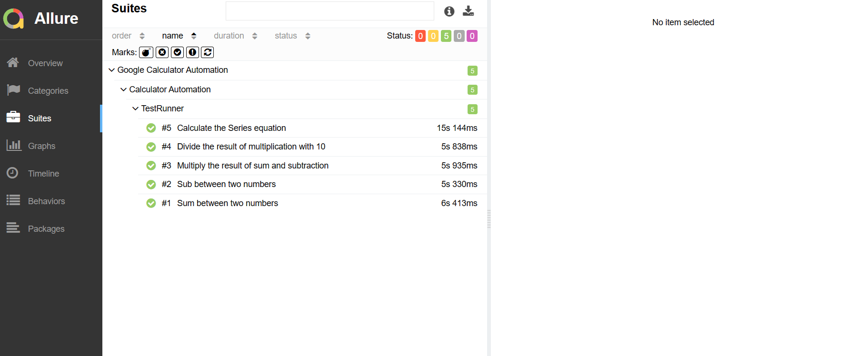The width and height of the screenshot is (868, 356).
Task: Focus the Suites search input field
Action: [x=330, y=11]
